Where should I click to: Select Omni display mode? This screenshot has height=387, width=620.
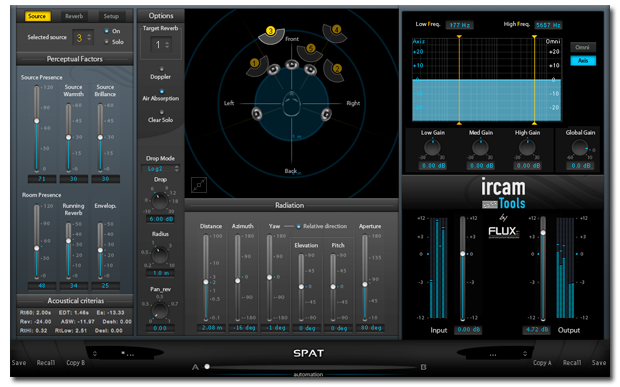pyautogui.click(x=582, y=47)
